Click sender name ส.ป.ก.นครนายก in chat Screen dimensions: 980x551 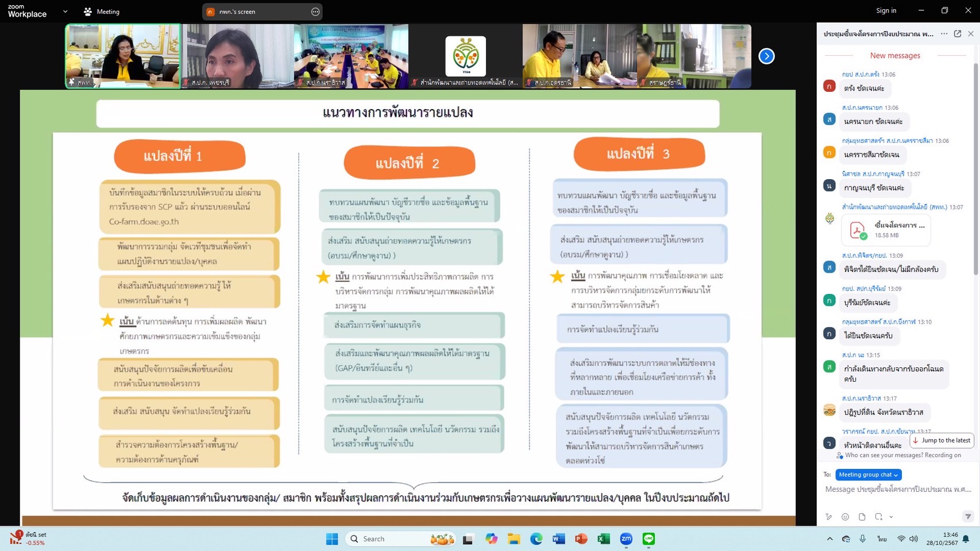click(862, 107)
